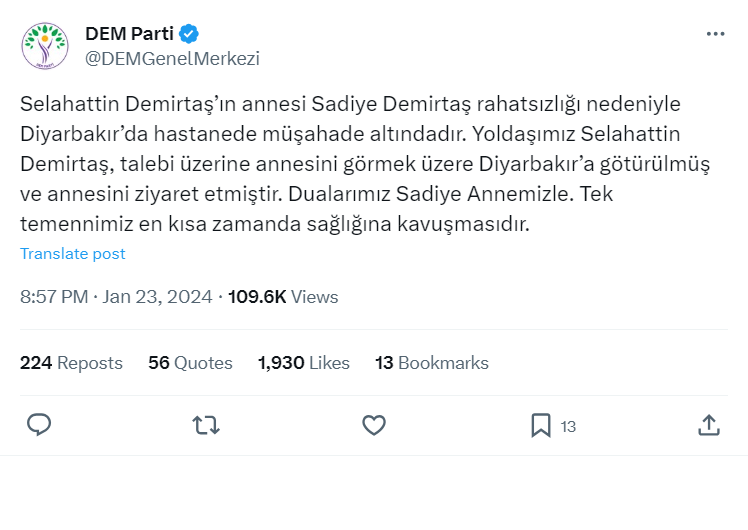This screenshot has height=530, width=748.
Task: Click the reply speech bubble icon
Action: 39,425
